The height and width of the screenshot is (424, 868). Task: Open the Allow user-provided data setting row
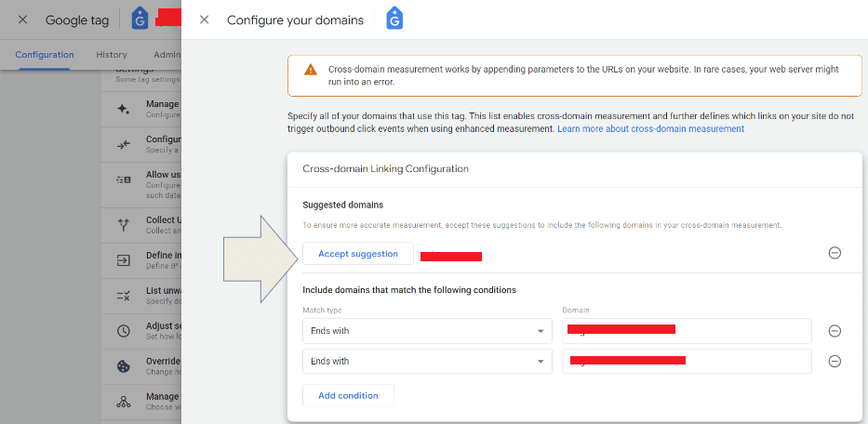(x=141, y=184)
